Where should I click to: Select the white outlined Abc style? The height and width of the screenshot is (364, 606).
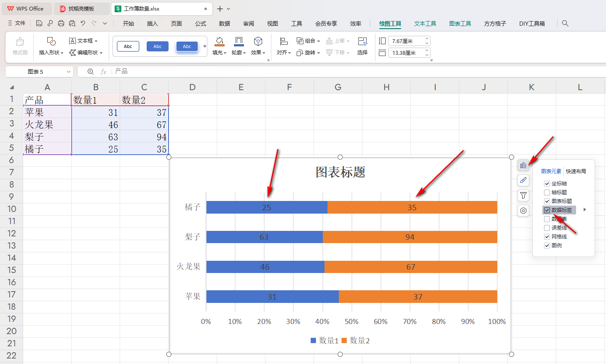pos(128,46)
